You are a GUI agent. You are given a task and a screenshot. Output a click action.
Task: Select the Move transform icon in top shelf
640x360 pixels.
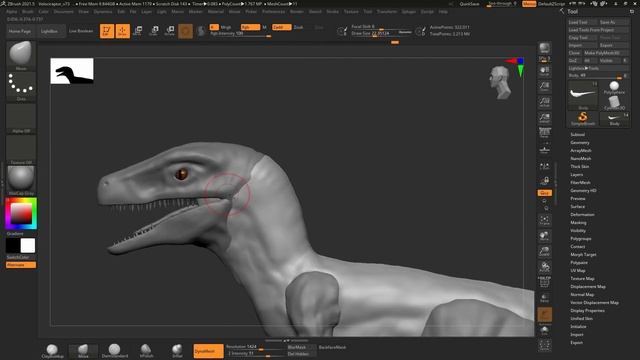(x=138, y=31)
